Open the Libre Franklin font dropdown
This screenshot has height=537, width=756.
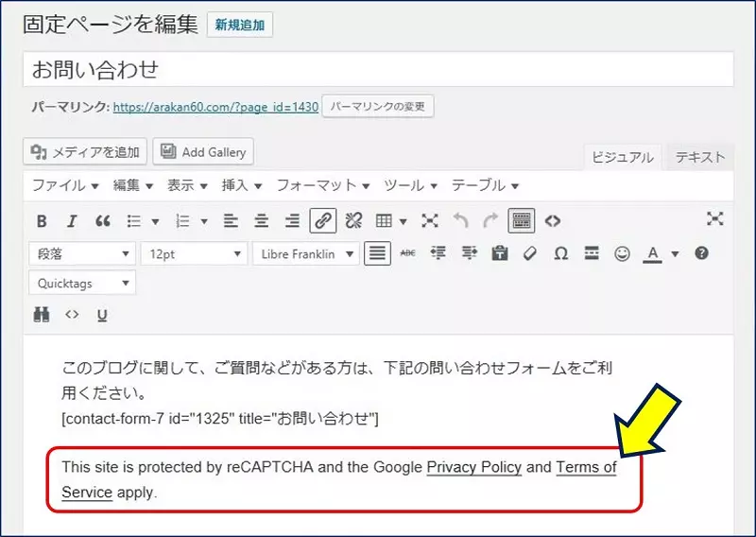(x=305, y=253)
